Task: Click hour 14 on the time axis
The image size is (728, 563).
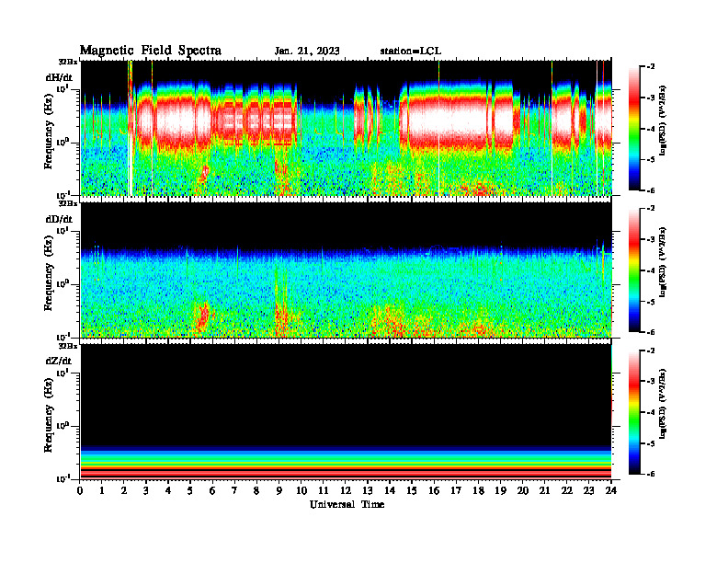Action: 390,490
